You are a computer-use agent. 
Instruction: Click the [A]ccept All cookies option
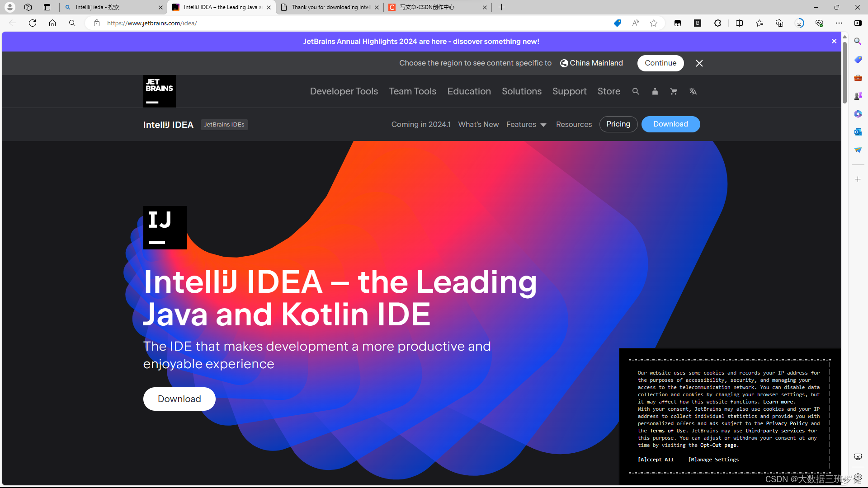point(656,460)
